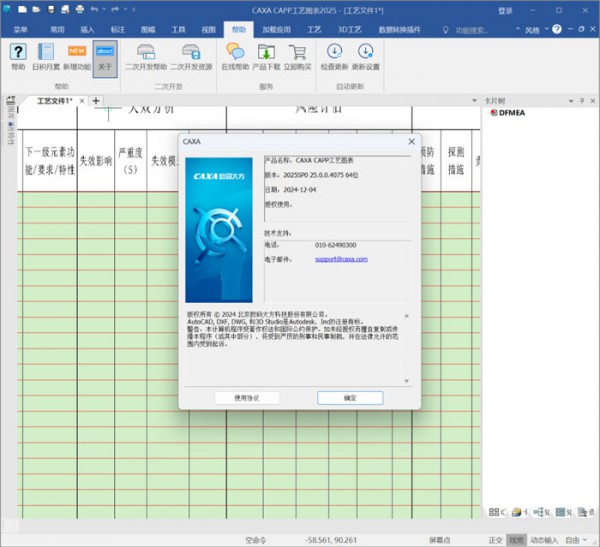This screenshot has width=600, height=547.
Task: Click the 功能搜索 search field
Action: tap(472, 30)
